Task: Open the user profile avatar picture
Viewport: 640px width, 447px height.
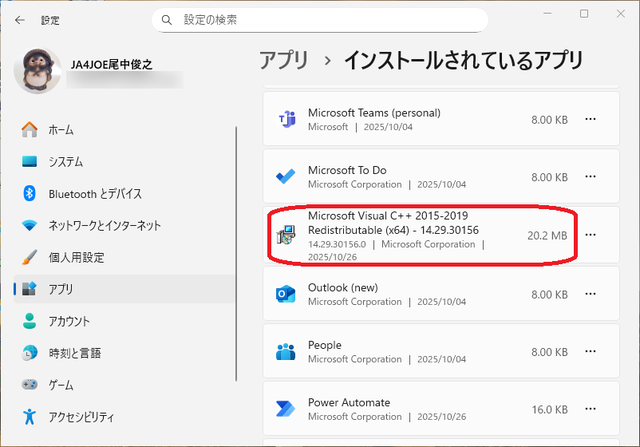Action: coord(38,71)
